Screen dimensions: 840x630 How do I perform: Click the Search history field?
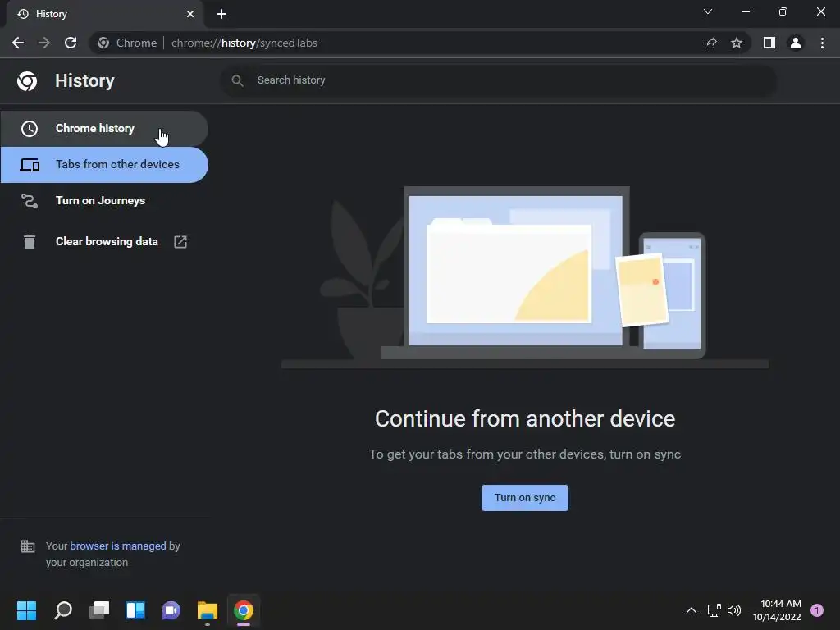(498, 80)
